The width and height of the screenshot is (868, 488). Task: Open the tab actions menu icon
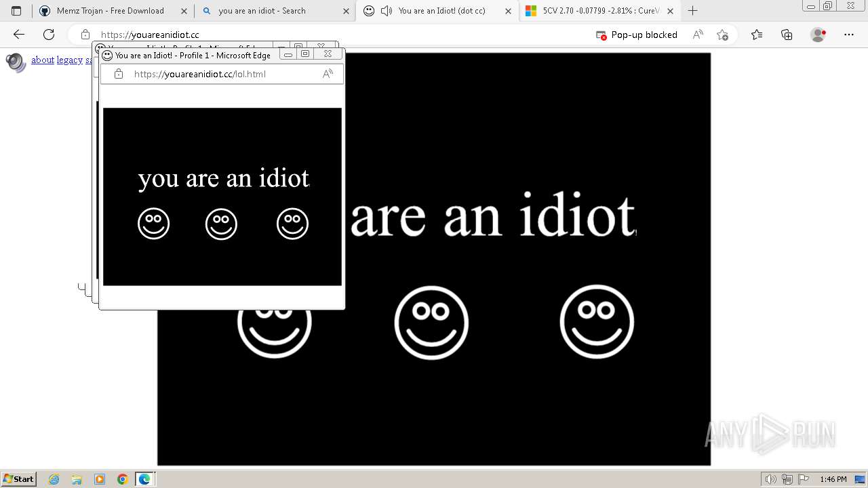click(x=16, y=11)
